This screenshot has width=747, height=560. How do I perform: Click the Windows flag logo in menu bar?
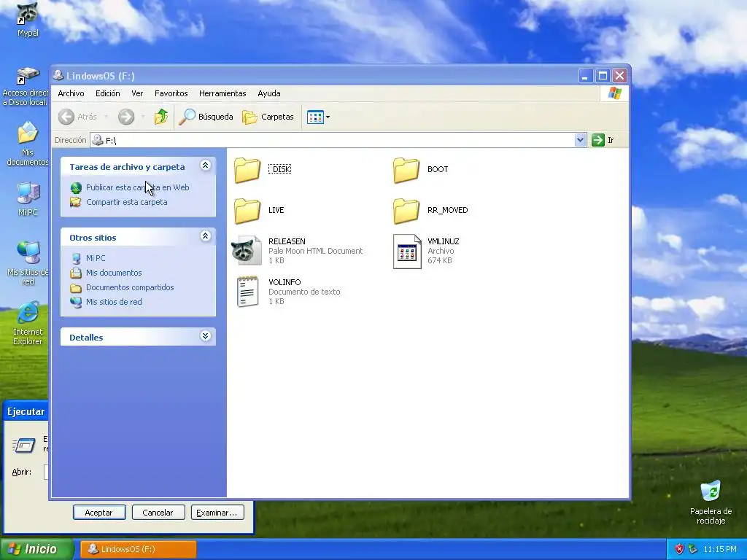pyautogui.click(x=614, y=93)
